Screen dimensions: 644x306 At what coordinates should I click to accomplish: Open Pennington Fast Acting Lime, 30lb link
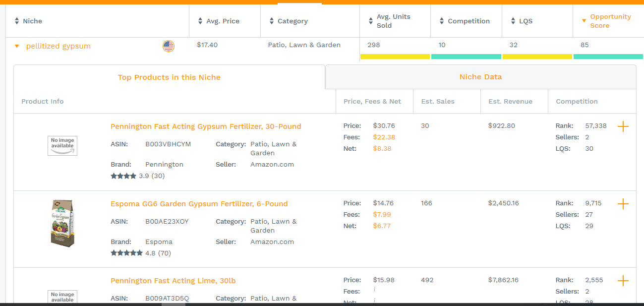[x=173, y=281]
